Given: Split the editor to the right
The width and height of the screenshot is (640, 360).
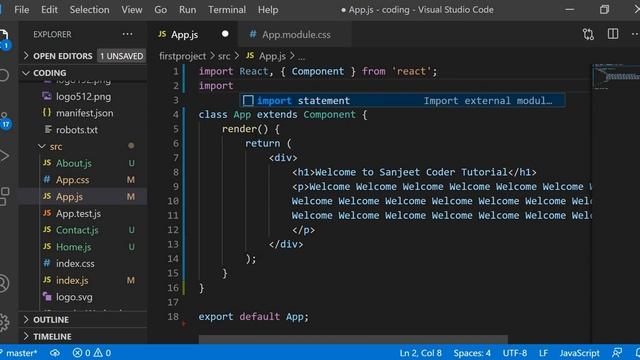Looking at the screenshot, I should 613,34.
